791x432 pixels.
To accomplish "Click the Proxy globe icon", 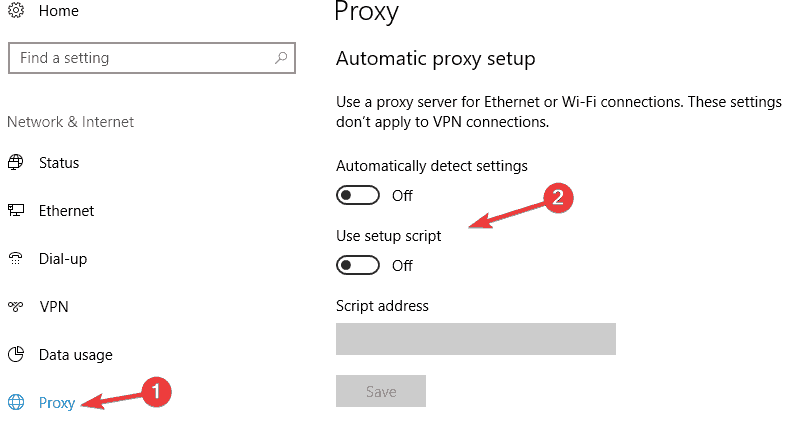I will (15, 403).
